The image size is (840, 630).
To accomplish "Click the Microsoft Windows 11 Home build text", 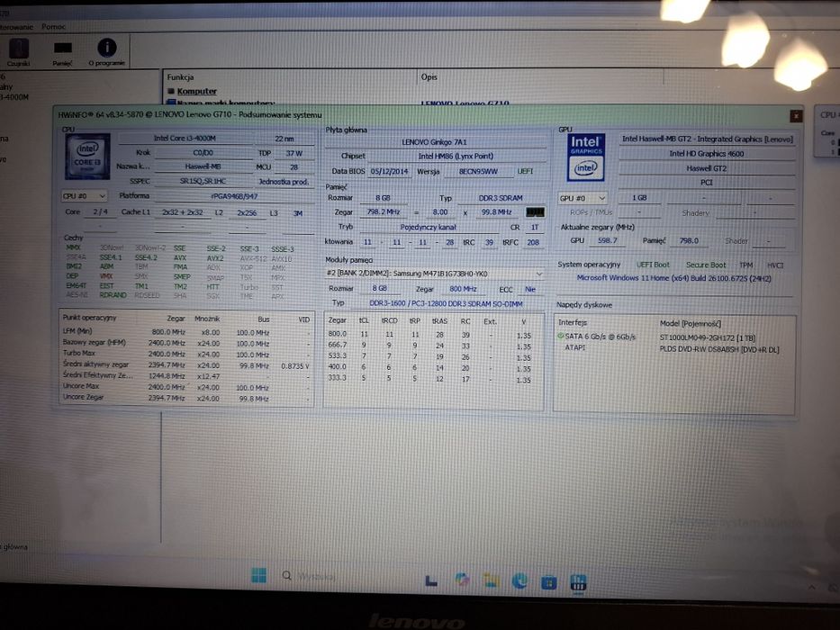I will (x=674, y=278).
